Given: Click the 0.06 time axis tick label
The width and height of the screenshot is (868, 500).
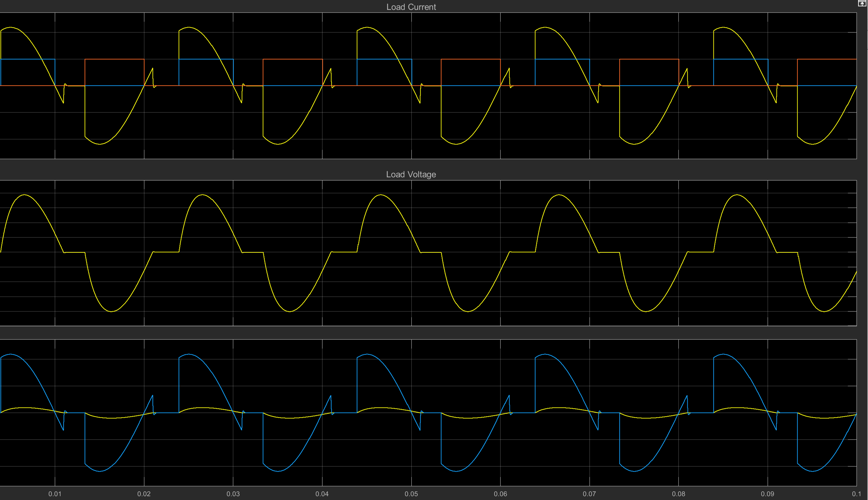Looking at the screenshot, I should pos(500,494).
